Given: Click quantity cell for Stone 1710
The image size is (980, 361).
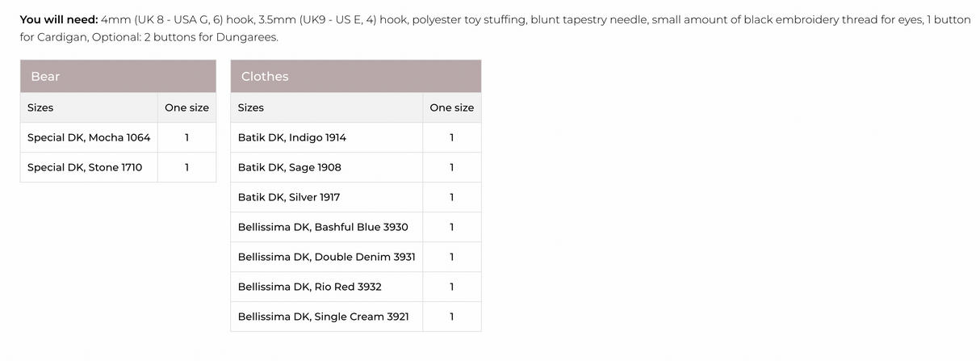Looking at the screenshot, I should [186, 167].
